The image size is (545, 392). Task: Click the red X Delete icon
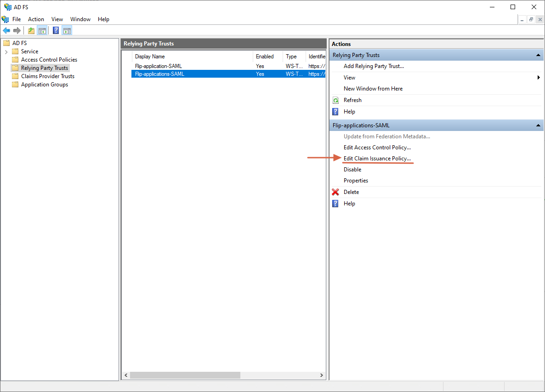(x=335, y=192)
